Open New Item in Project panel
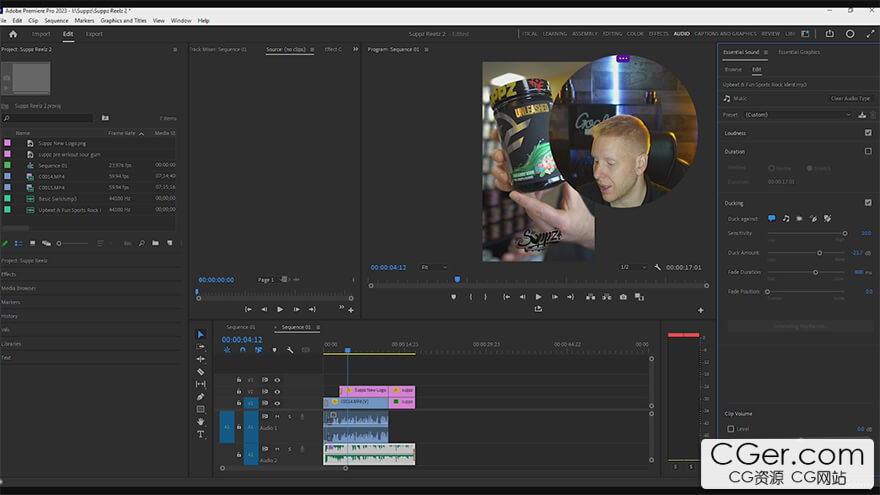The image size is (880, 495). tap(169, 244)
